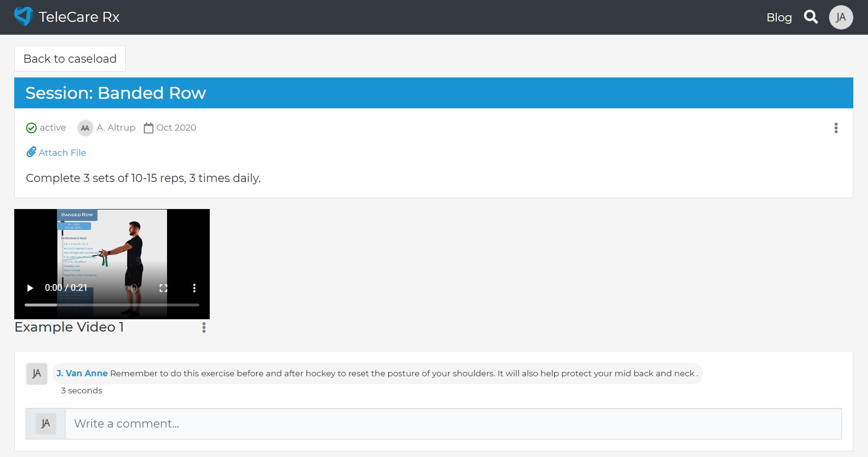This screenshot has width=868, height=457.
Task: Click the JA avatar beside the posted comment
Action: pos(37,374)
